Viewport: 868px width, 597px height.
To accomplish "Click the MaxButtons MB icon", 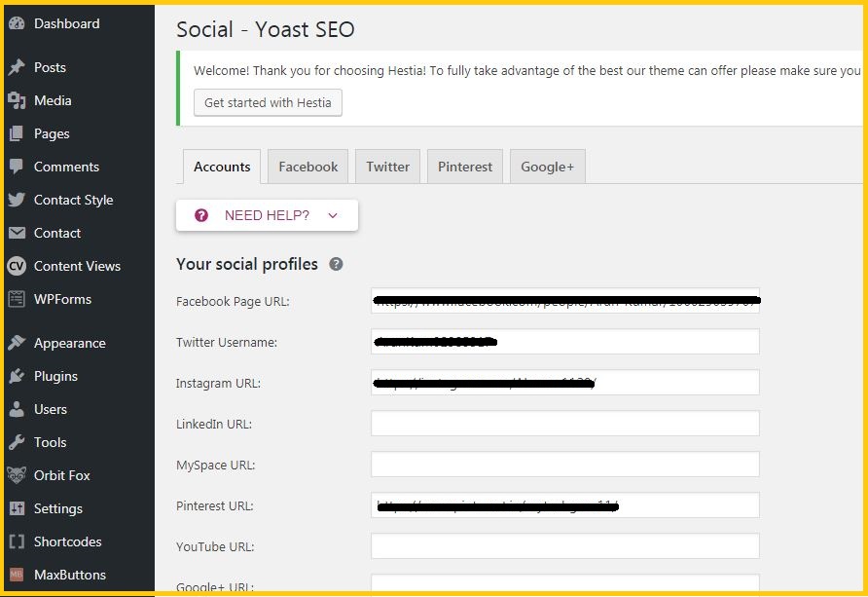I will tap(17, 575).
